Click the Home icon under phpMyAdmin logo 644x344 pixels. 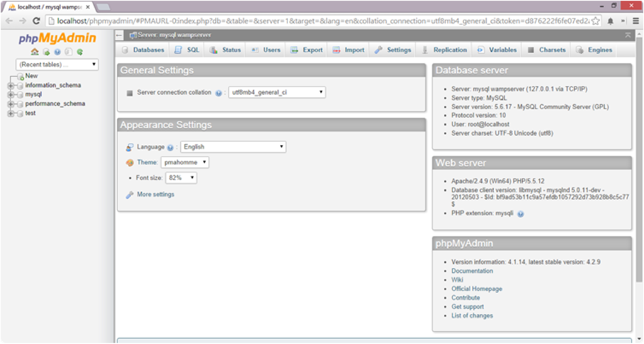click(x=35, y=52)
